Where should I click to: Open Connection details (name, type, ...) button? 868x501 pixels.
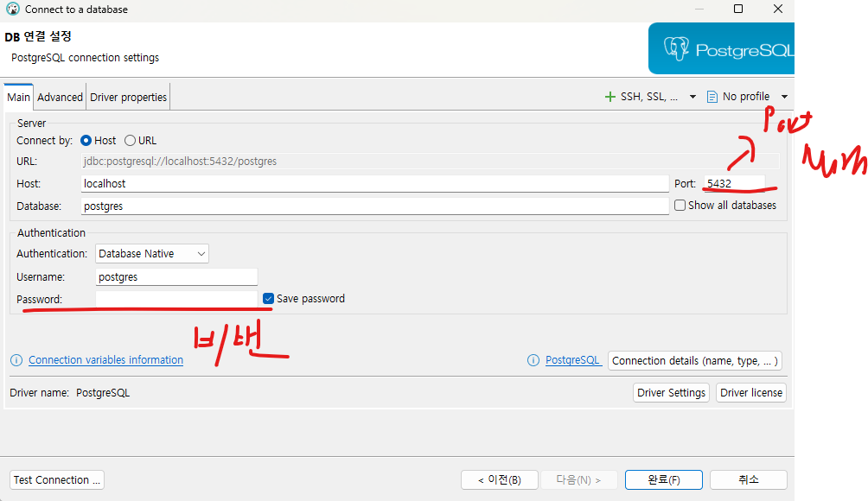pos(695,360)
